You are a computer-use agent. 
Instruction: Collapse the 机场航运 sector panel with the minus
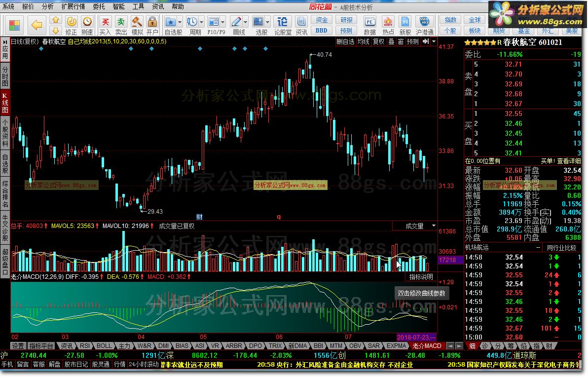[538, 248]
